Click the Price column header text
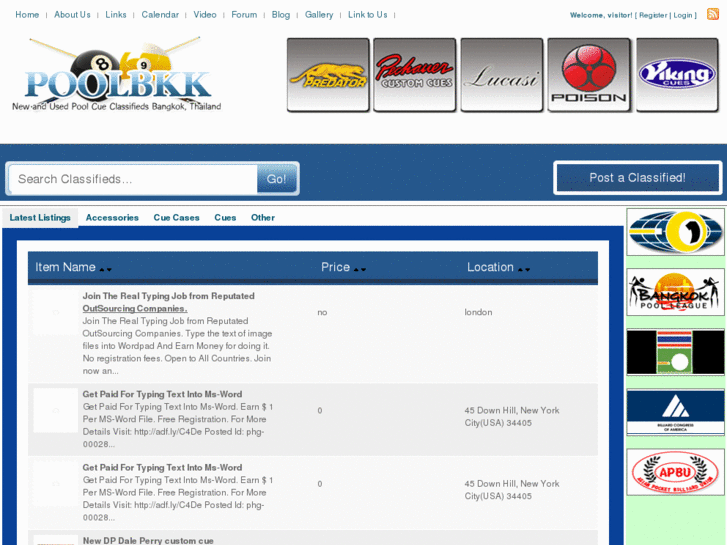Viewport: 727px width, 545px height. tap(335, 267)
